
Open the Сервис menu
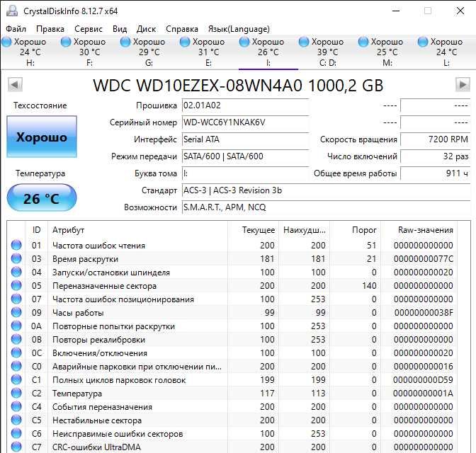pyautogui.click(x=89, y=29)
